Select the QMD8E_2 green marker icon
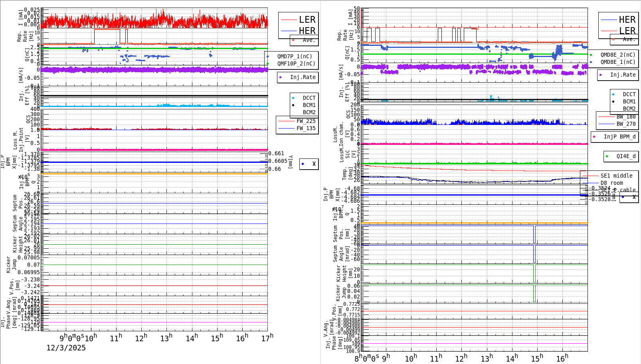 [x=591, y=55]
